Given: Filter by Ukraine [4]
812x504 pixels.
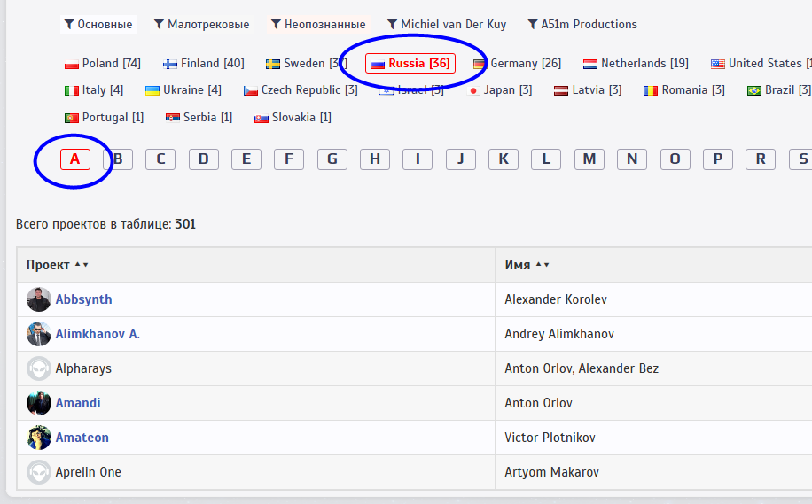Looking at the screenshot, I should [183, 90].
